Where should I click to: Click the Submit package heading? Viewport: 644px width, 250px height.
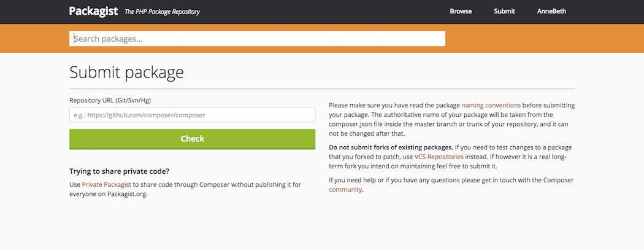(x=126, y=72)
